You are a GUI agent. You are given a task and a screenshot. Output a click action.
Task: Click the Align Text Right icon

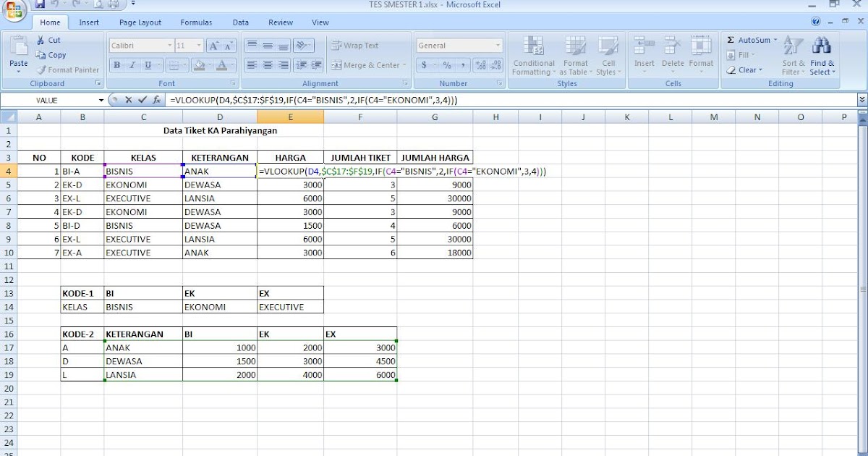(283, 65)
